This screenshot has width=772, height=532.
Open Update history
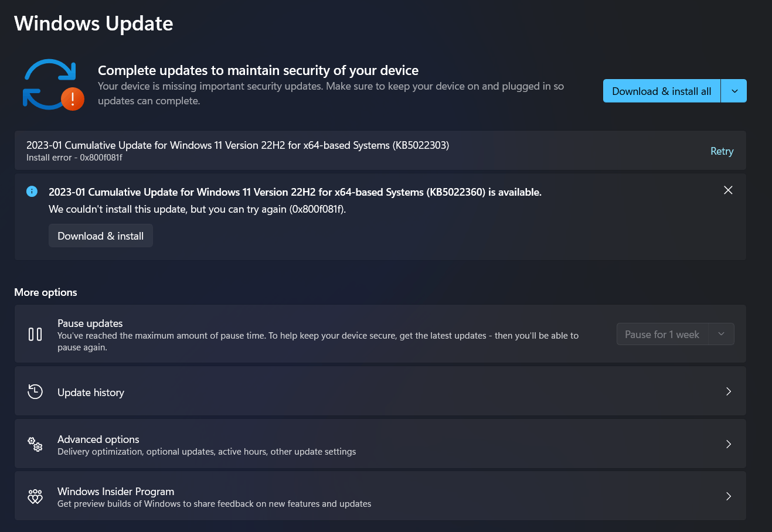coord(380,391)
